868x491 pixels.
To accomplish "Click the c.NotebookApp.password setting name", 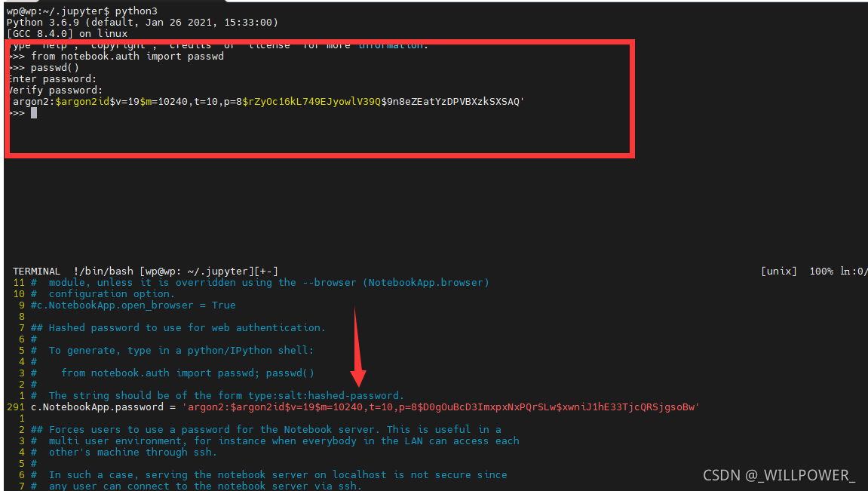I will pos(97,407).
